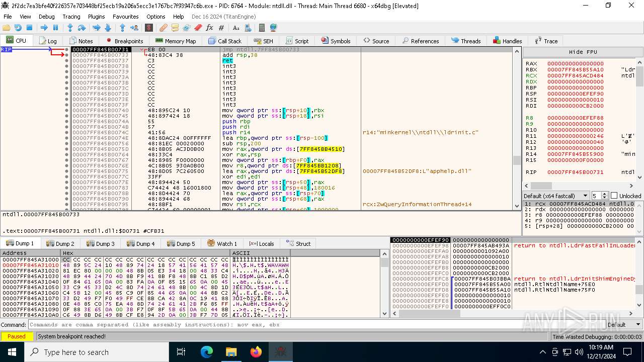Open Windows Start menu
This screenshot has width=644, height=362.
point(12,351)
